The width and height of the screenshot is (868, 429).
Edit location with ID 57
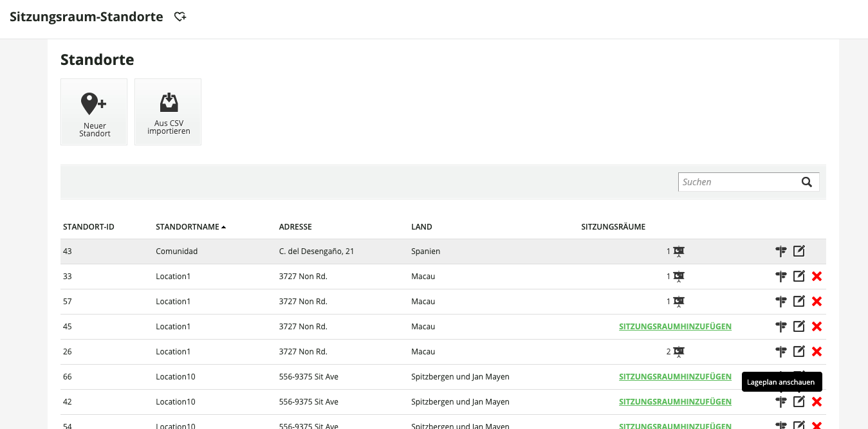coord(799,302)
